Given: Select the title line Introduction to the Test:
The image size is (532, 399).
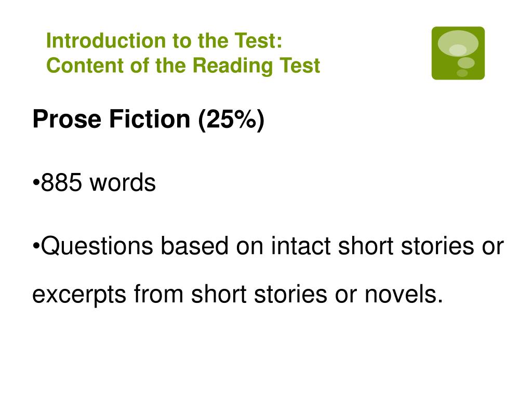Looking at the screenshot, I should point(164,41).
